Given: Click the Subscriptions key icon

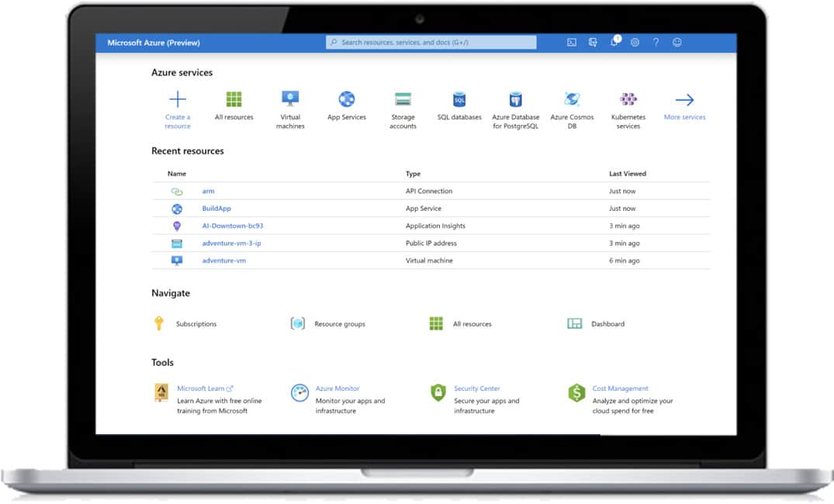Looking at the screenshot, I should click(159, 323).
